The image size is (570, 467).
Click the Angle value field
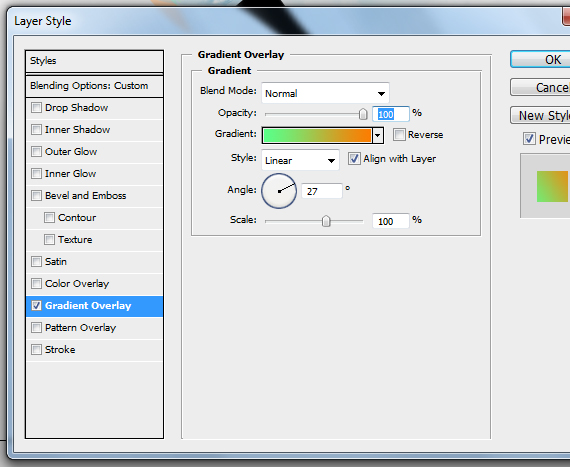(x=322, y=191)
